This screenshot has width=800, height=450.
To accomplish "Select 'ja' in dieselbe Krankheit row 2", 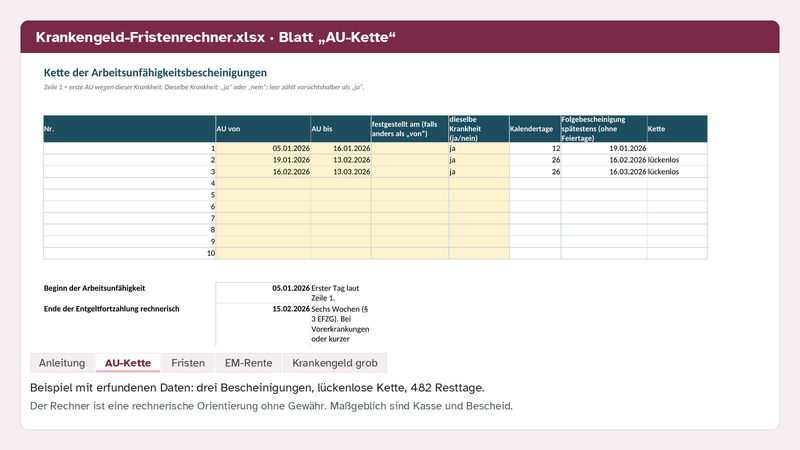I will (x=479, y=160).
